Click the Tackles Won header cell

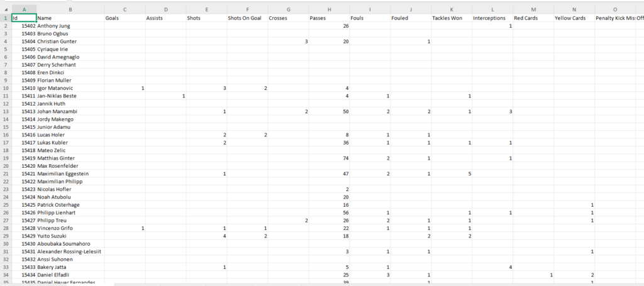(x=451, y=18)
